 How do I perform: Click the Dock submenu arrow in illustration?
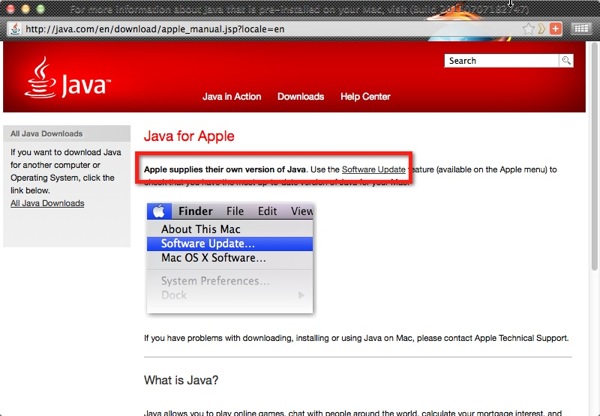pyautogui.click(x=301, y=295)
